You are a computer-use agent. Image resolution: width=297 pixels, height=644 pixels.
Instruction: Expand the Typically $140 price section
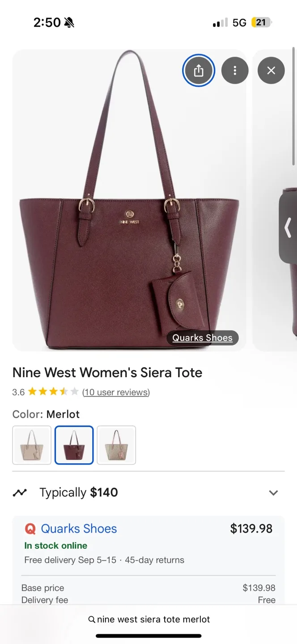tap(273, 493)
